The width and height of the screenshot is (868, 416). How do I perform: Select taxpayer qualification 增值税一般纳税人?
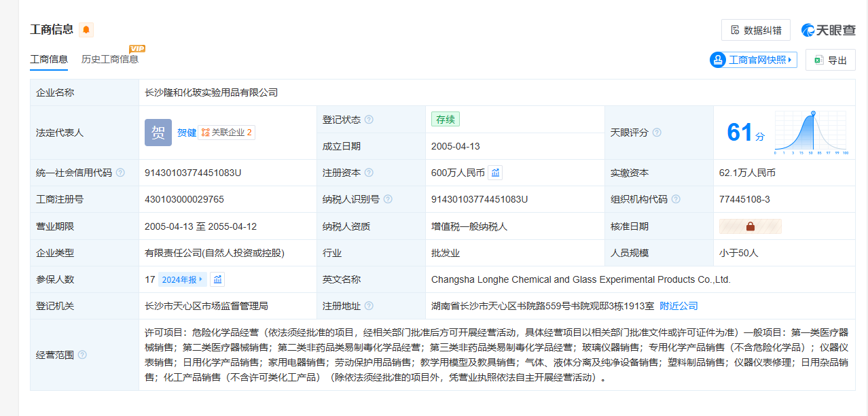point(469,226)
